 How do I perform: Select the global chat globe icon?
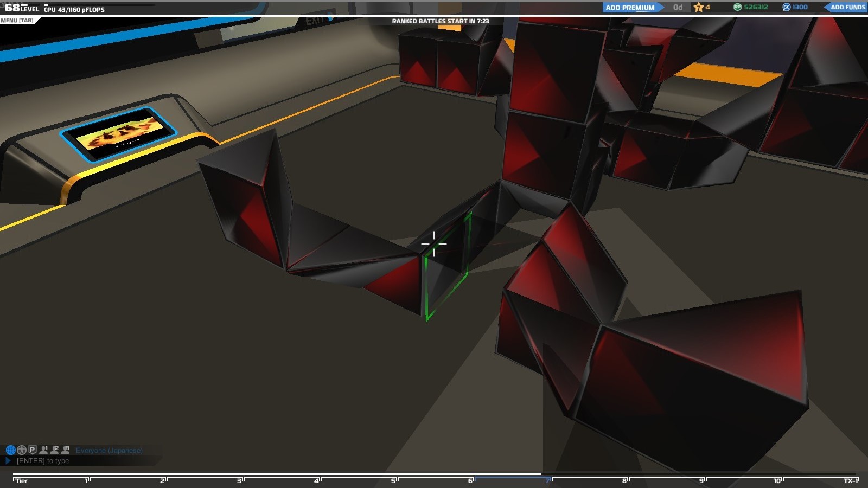tap(10, 450)
